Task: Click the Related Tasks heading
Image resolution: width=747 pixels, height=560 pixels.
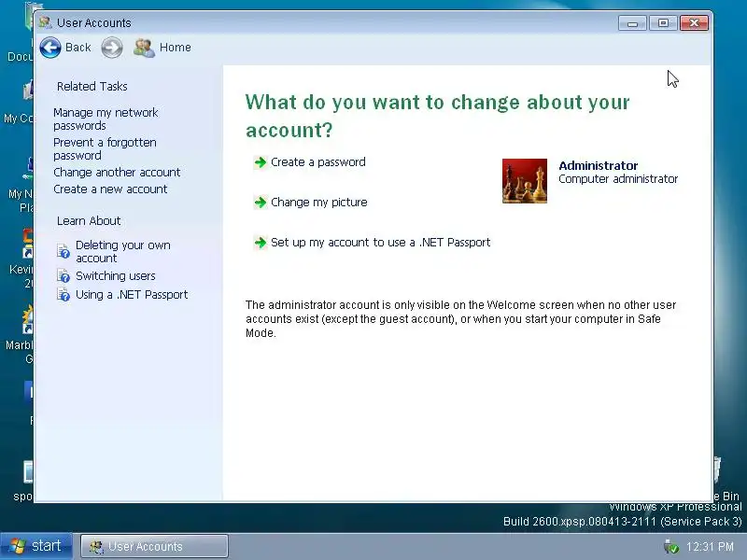Action: 92,87
